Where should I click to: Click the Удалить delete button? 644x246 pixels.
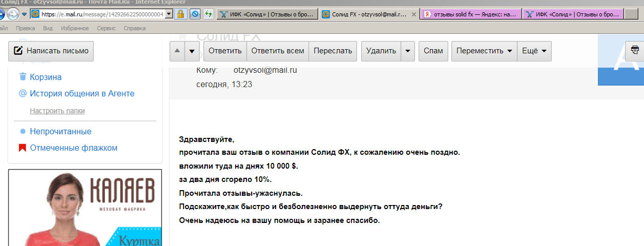381,51
